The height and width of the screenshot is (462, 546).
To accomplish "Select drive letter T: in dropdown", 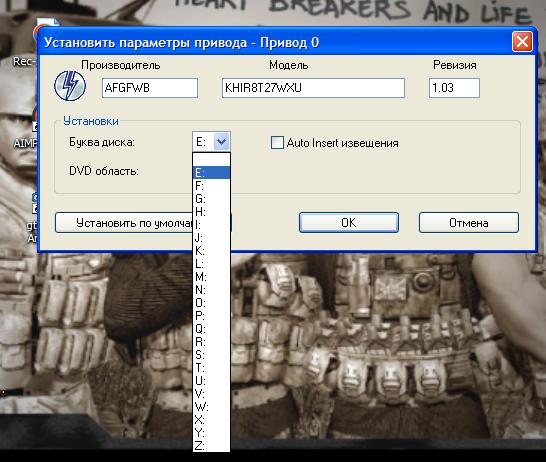I will tap(211, 367).
